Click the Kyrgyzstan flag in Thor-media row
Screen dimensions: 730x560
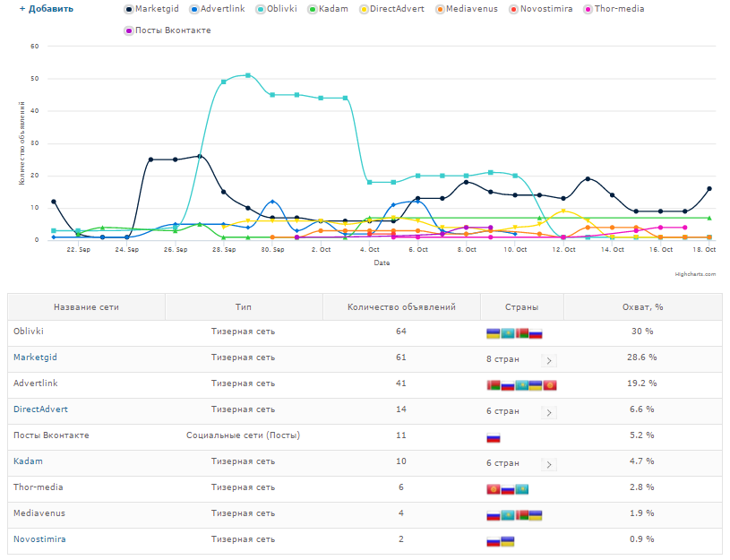coord(493,489)
